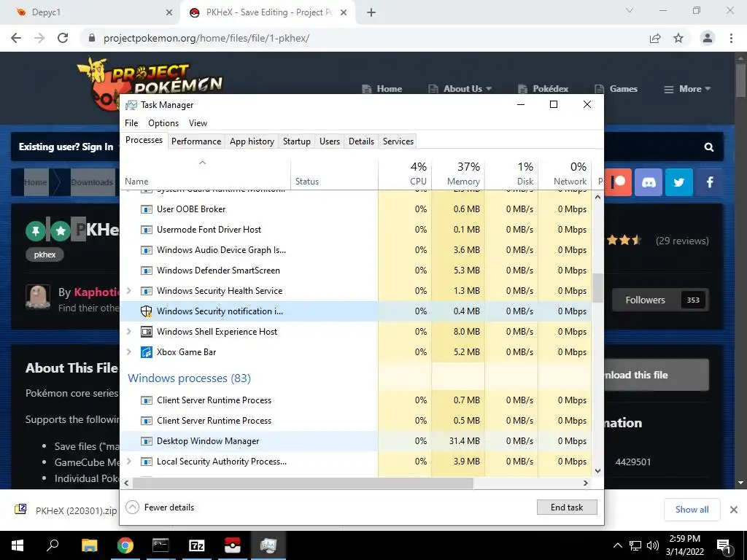The height and width of the screenshot is (560, 747).
Task: Click Task Manager vertical scrollbar thumb
Action: coord(598,288)
